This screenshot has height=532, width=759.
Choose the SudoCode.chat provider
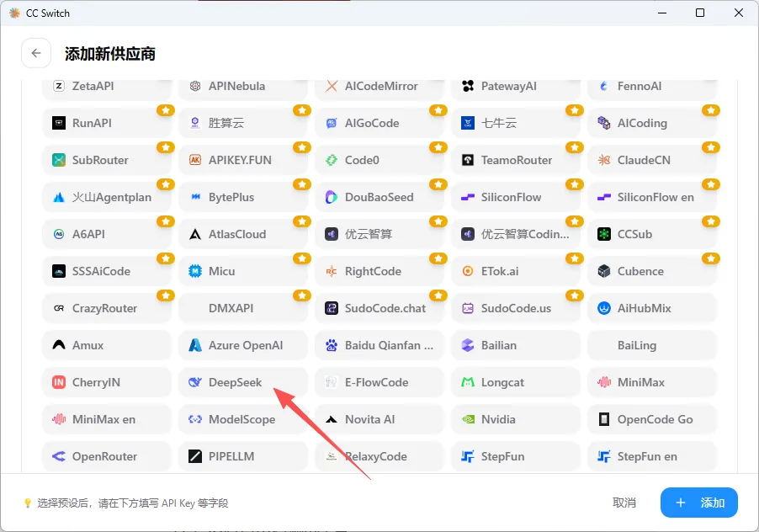click(x=379, y=308)
